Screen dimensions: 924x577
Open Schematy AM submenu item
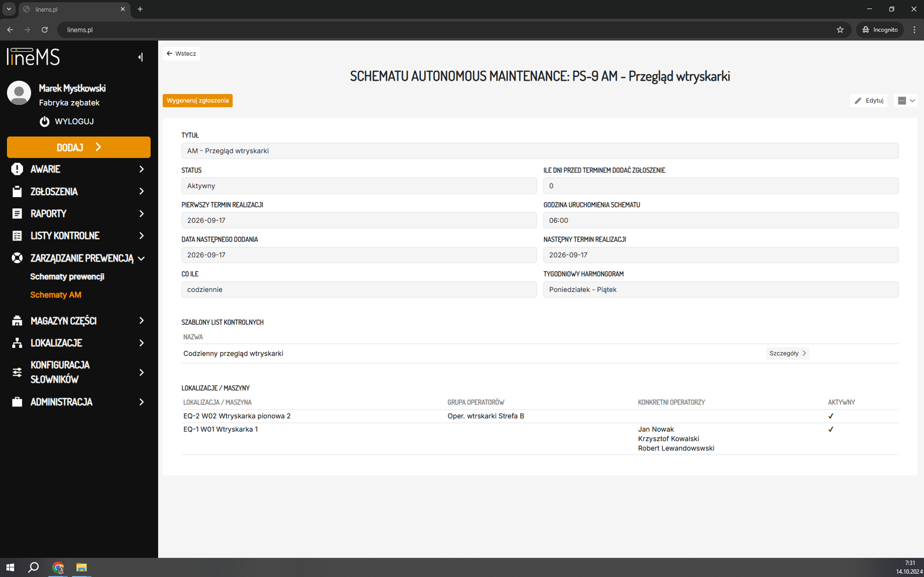[x=56, y=295]
